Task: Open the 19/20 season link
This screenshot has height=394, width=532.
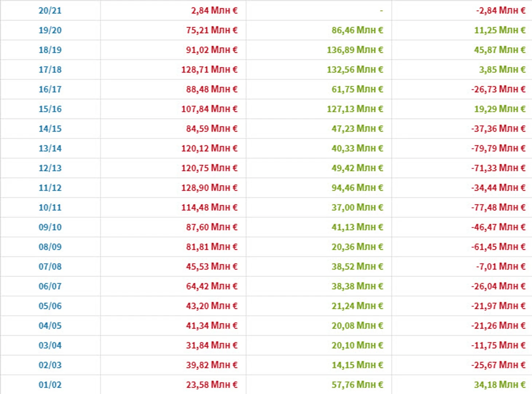Action: 50,30
